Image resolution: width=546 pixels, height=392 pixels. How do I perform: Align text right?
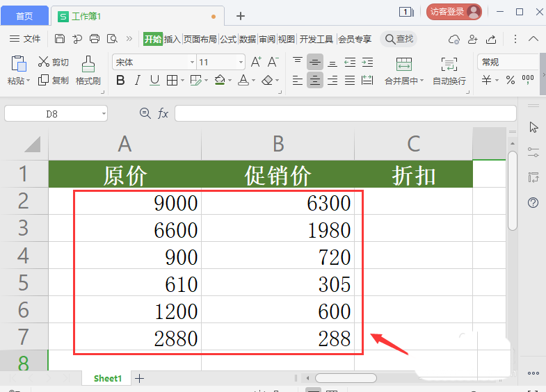(332, 81)
